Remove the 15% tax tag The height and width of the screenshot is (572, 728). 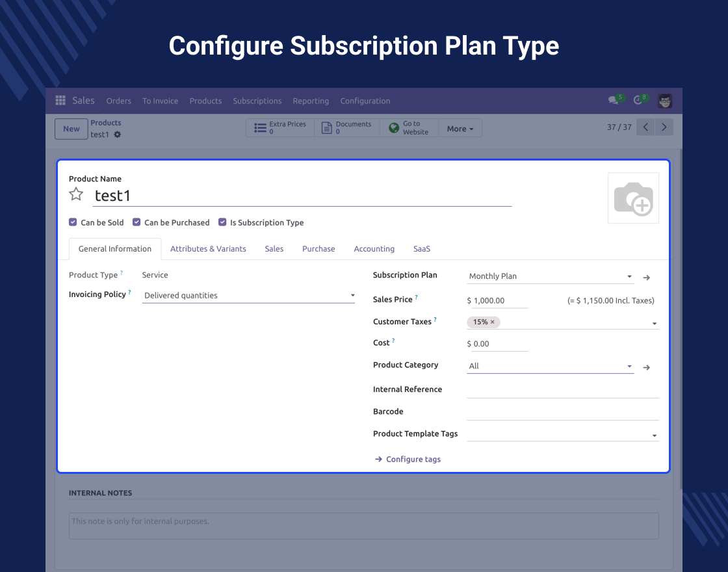493,322
